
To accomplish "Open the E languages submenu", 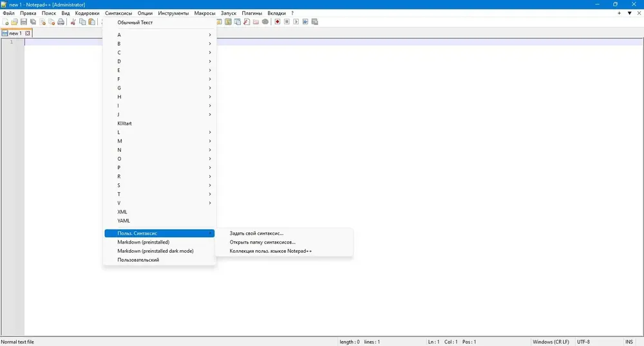I will [159, 70].
